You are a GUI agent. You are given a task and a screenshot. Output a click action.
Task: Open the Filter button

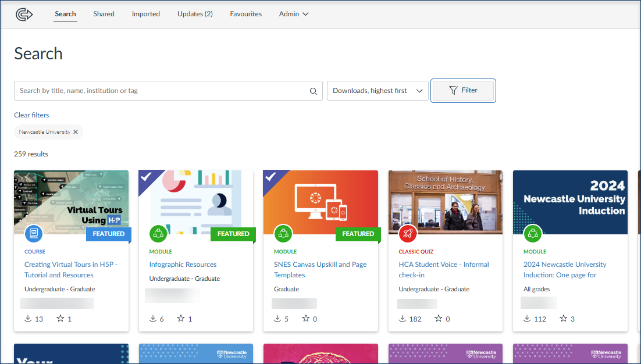coord(463,90)
